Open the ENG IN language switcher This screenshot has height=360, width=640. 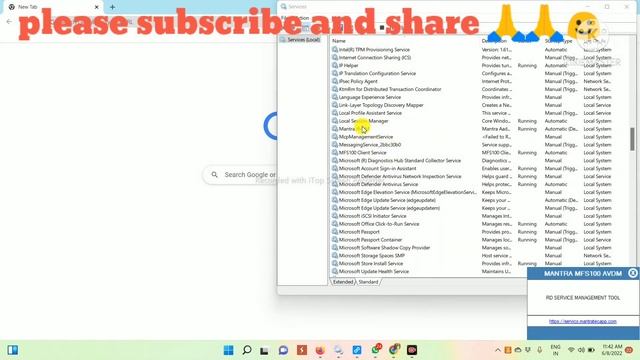556,350
